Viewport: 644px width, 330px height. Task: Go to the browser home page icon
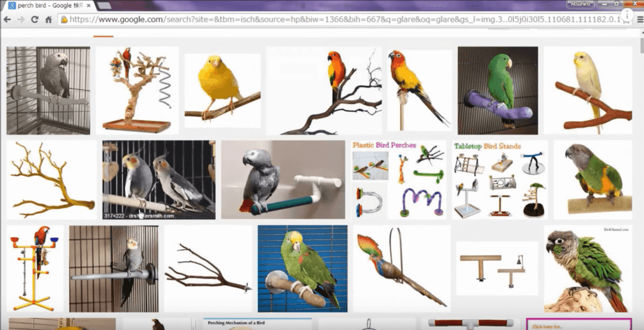pos(48,19)
